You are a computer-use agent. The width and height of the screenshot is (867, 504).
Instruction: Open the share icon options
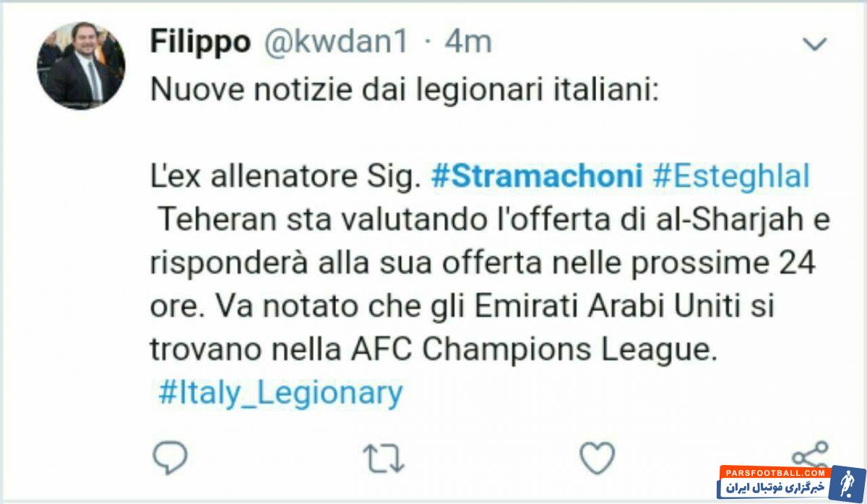pos(810,455)
